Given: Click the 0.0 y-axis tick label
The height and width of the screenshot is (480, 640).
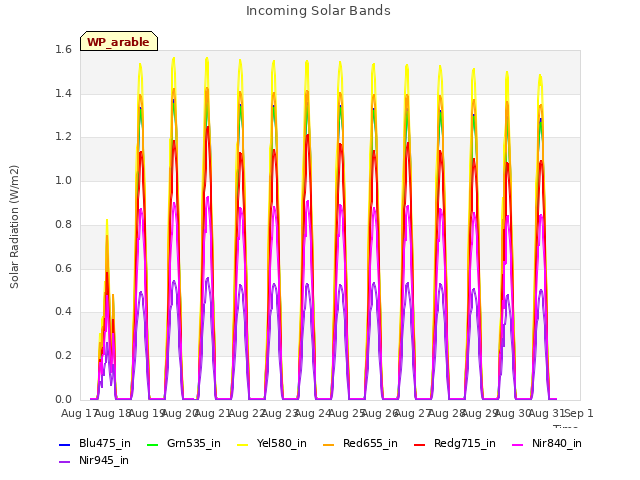Looking at the screenshot, I should [63, 400].
